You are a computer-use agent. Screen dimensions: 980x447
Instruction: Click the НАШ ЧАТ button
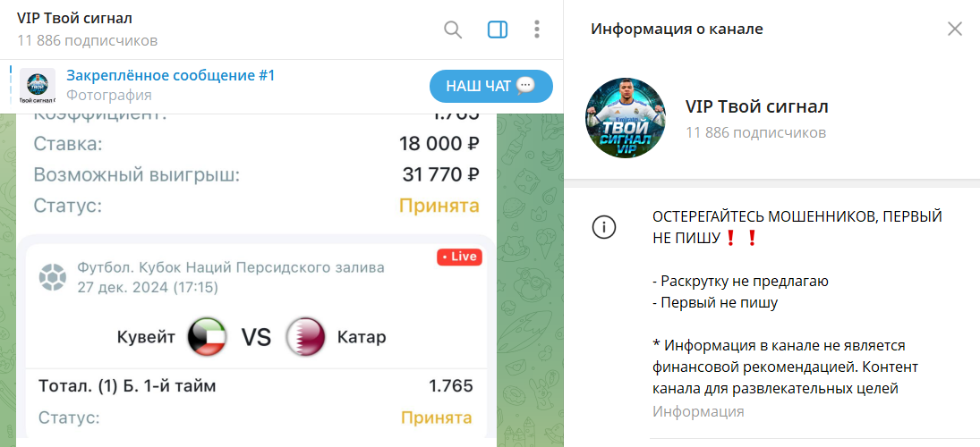[x=491, y=86]
